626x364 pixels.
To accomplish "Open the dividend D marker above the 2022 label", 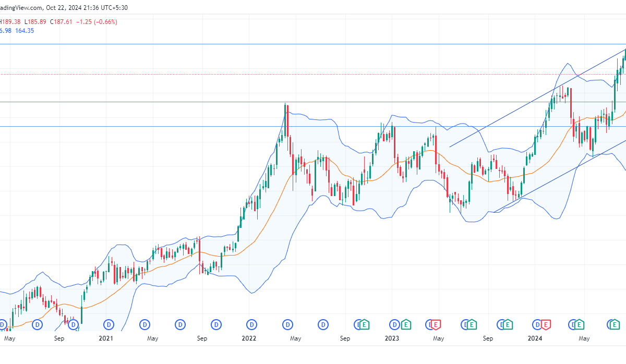I will point(252,325).
